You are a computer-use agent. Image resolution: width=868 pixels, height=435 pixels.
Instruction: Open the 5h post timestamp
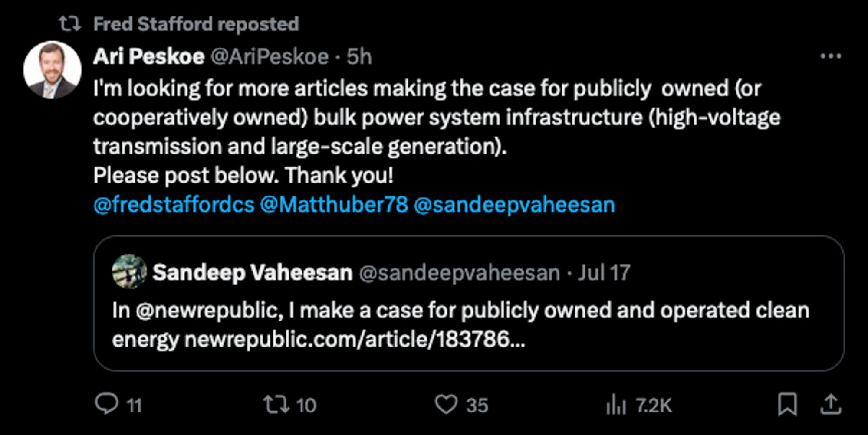pyautogui.click(x=359, y=56)
